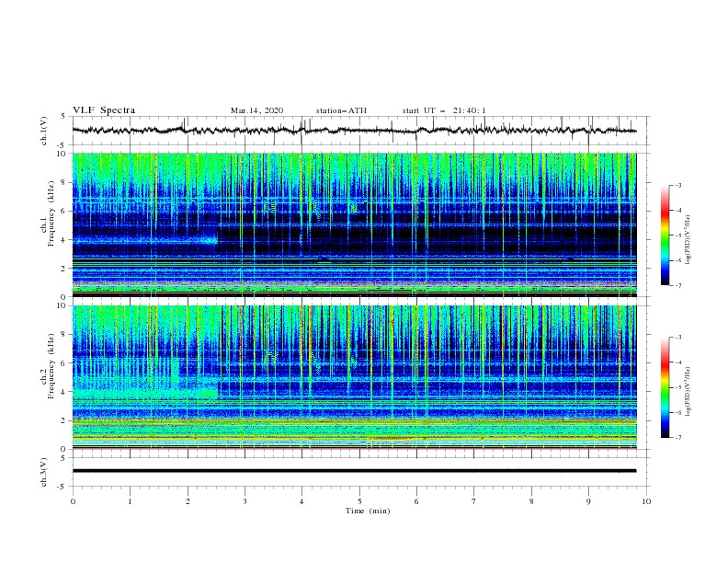Click the ch.1 voltage waveform trace

coord(355,131)
